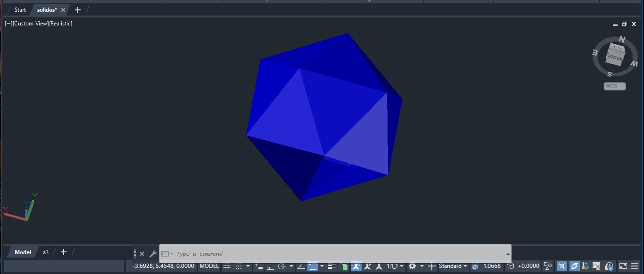This screenshot has width=644, height=274.
Task: Open the 1:1_1 annotation scale menu
Action: pos(395,266)
